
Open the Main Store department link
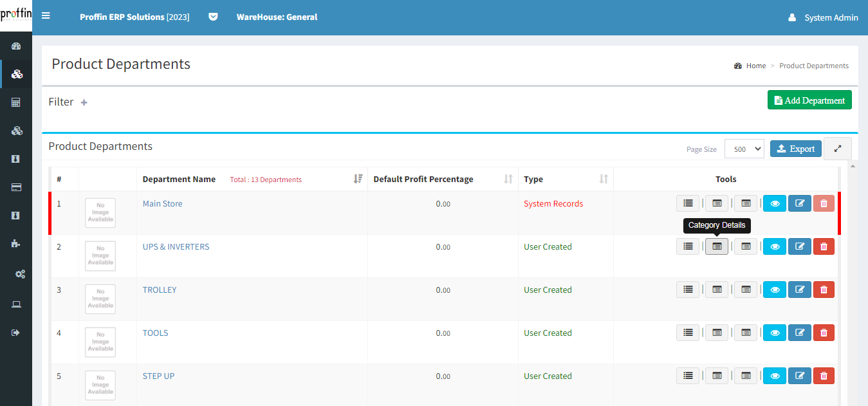pos(162,203)
